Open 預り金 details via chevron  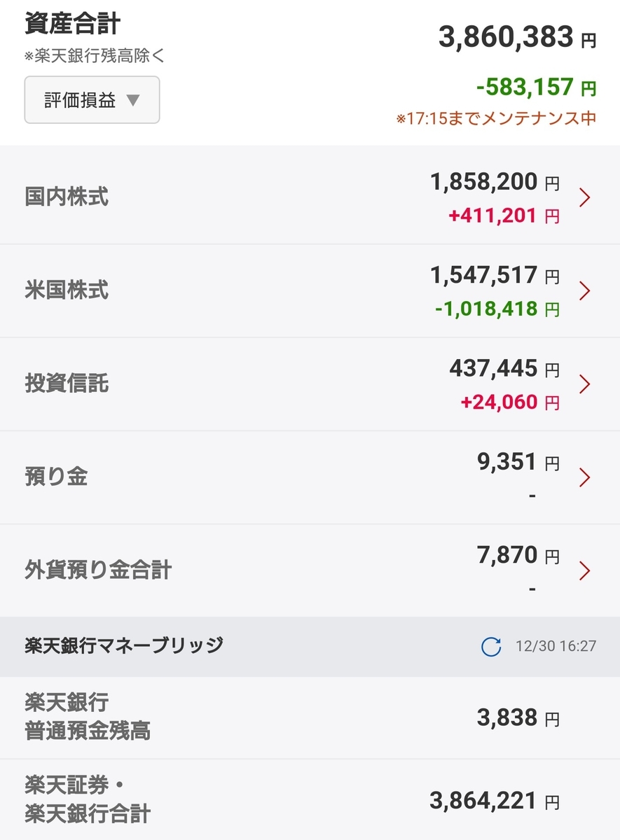[x=585, y=477]
